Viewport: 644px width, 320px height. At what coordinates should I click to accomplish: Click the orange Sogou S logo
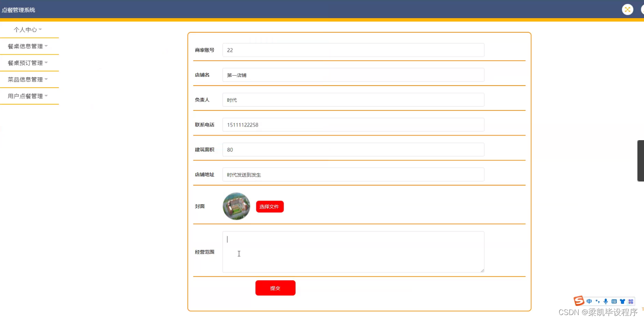[578, 301]
